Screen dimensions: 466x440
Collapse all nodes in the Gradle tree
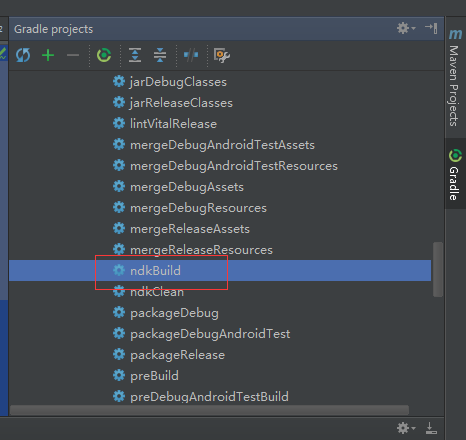160,55
